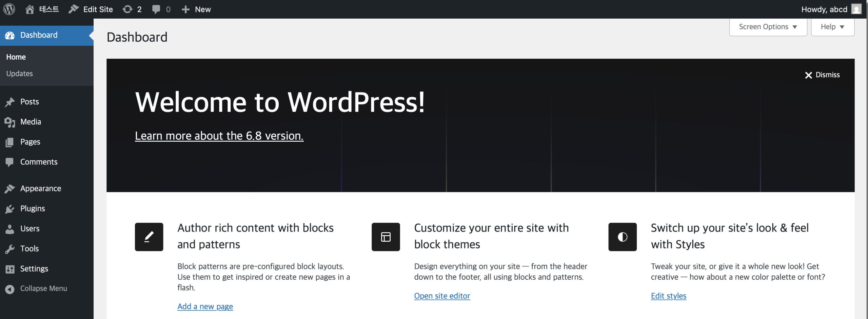Follow the Learn more about 6.8 link
The image size is (868, 319).
coord(219,136)
